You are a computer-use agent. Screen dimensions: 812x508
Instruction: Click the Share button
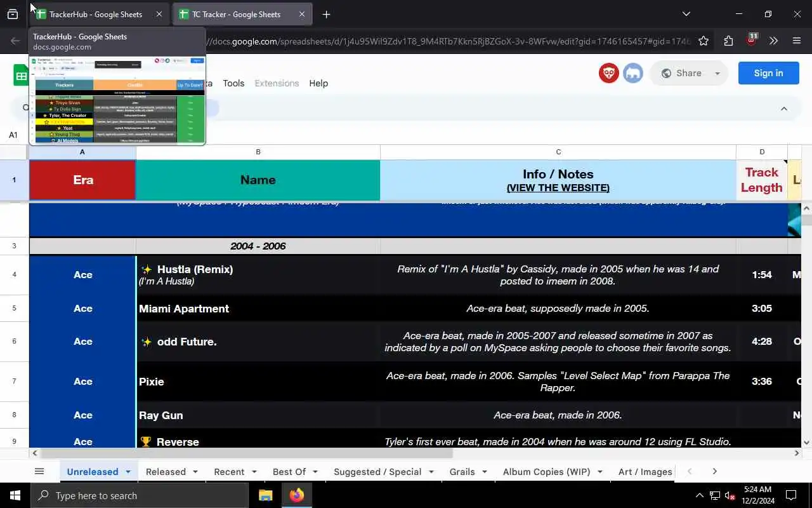click(x=681, y=73)
